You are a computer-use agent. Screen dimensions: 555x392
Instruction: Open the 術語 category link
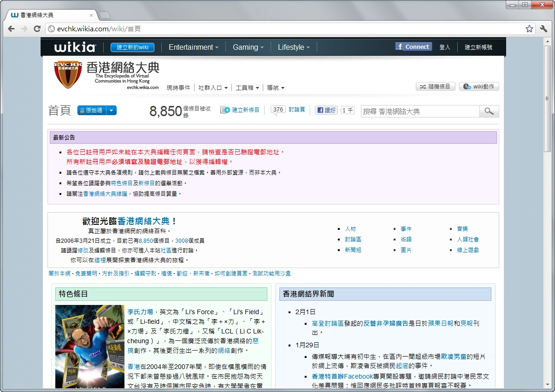(406, 239)
